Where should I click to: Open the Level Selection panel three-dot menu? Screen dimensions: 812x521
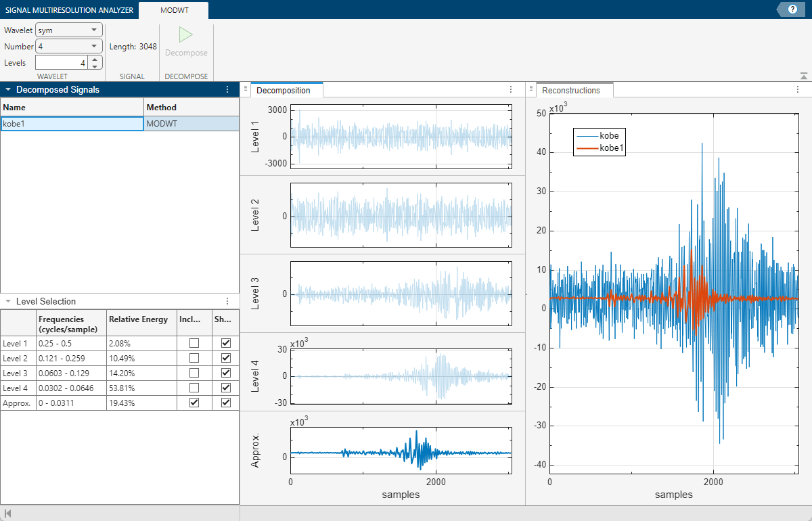point(227,301)
